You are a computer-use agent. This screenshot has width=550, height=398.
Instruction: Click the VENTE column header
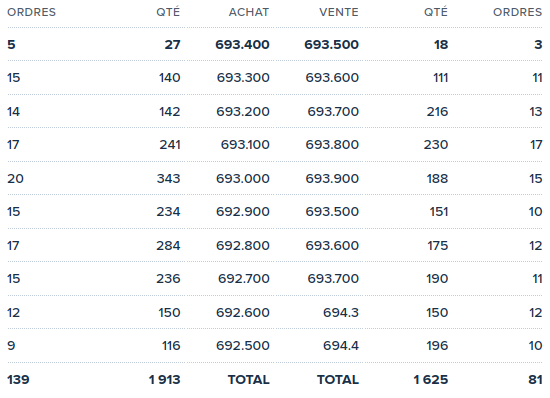338,12
